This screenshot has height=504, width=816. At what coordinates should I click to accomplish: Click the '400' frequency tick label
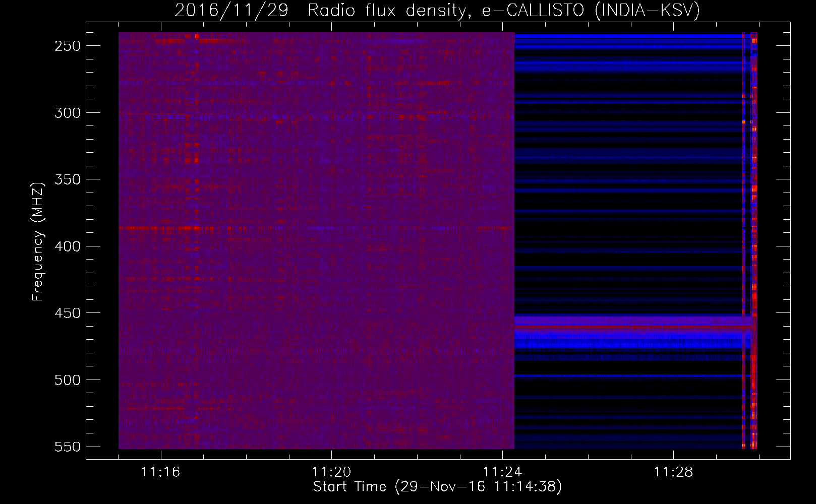coord(68,246)
